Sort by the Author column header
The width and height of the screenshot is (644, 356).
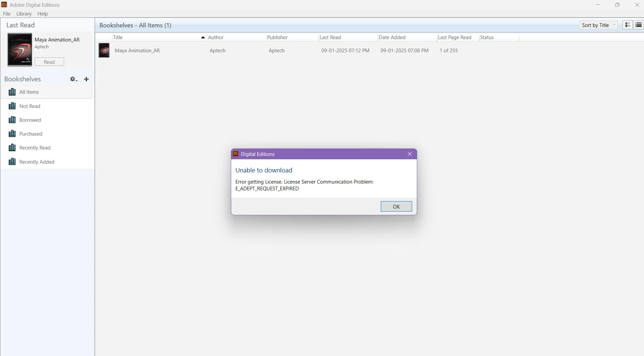(236, 37)
